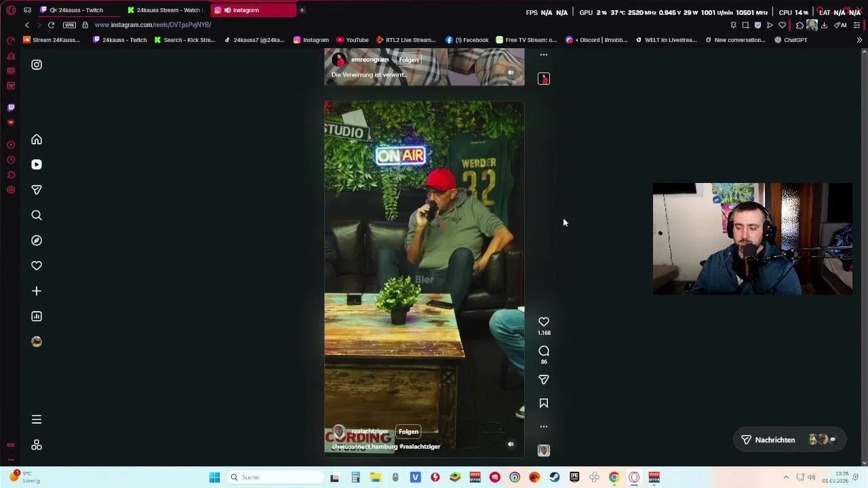
Task: Mute the Instagram tab via speaker icon
Action: click(227, 10)
